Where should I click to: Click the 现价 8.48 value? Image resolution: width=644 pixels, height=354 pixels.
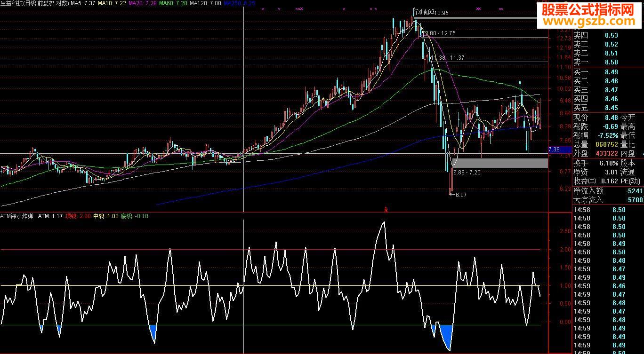click(612, 118)
